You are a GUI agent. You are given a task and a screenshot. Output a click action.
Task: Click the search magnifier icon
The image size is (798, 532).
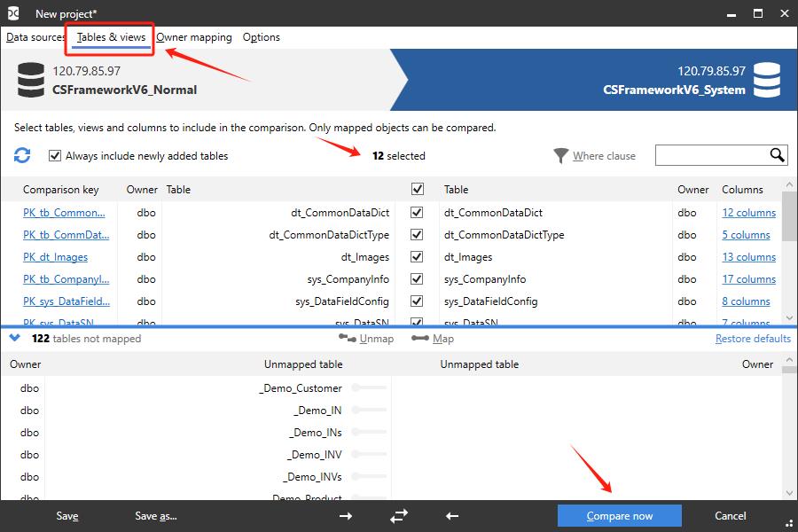click(x=777, y=155)
